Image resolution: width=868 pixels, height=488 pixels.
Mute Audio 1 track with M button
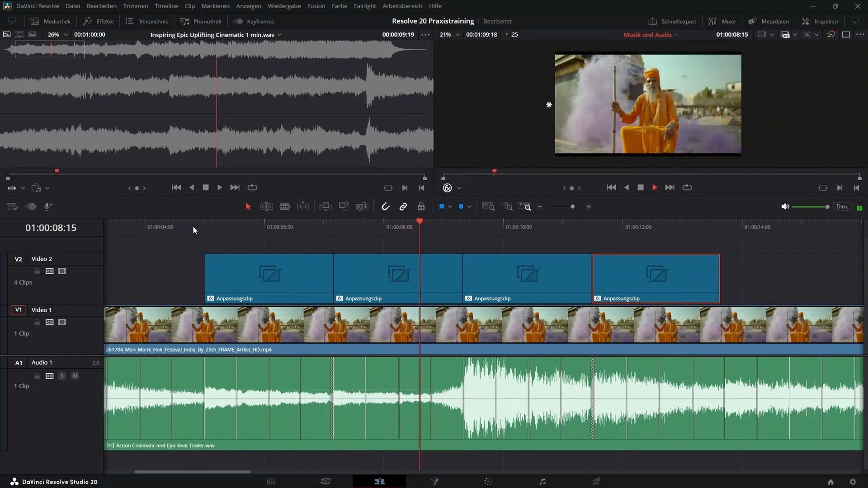point(75,376)
